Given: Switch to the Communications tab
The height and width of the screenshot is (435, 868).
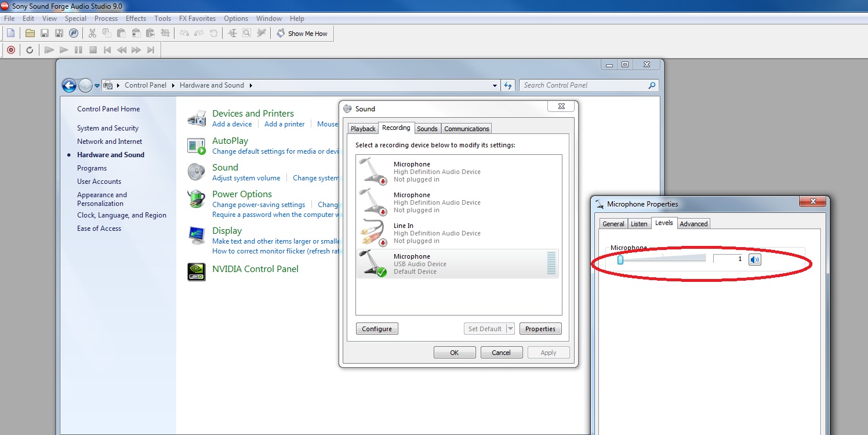Looking at the screenshot, I should coord(467,129).
